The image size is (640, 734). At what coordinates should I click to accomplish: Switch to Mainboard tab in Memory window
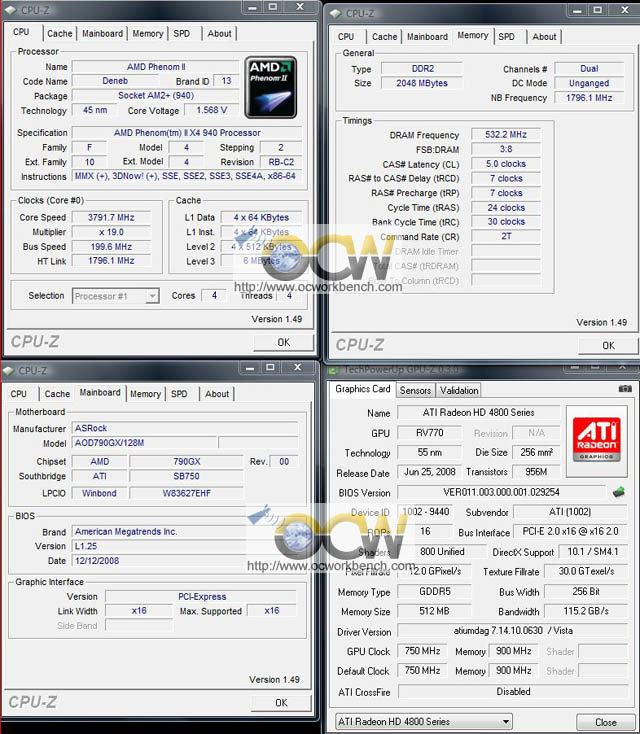tap(427, 37)
